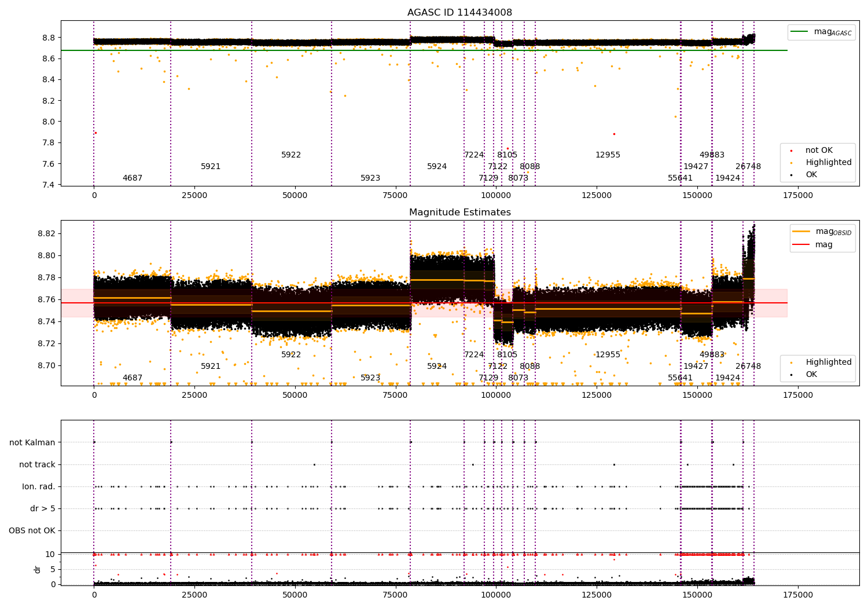The width and height of the screenshot is (868, 608).
Task: Click obsid label 5921 in Magnitude Estimates plot
Action: [x=211, y=367]
